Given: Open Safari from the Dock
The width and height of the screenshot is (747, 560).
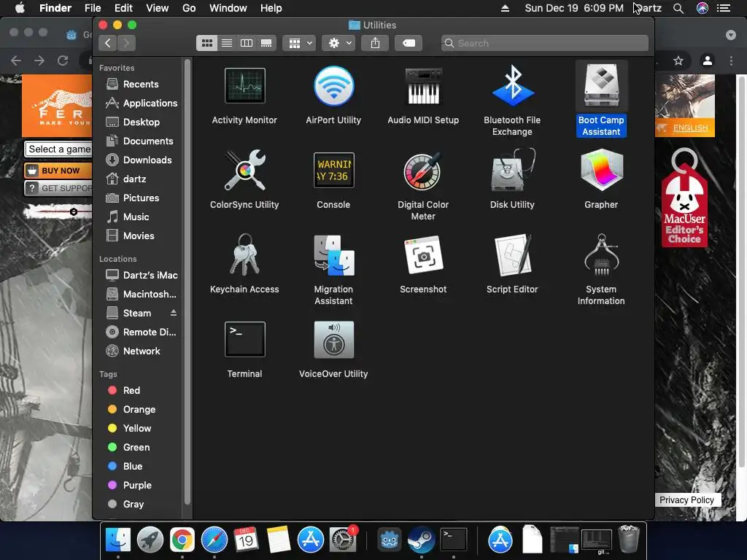Looking at the screenshot, I should tap(214, 540).
